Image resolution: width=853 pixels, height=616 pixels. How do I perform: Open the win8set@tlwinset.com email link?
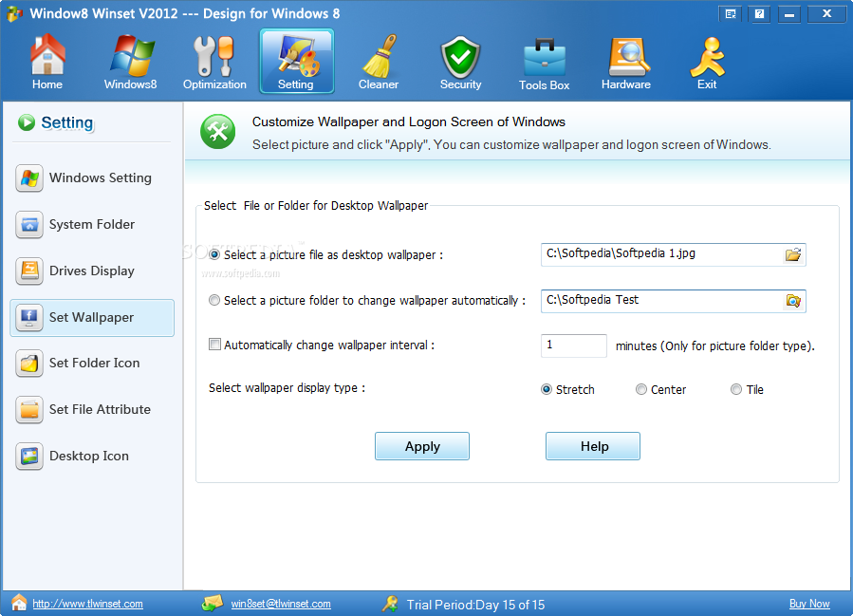coord(281,604)
